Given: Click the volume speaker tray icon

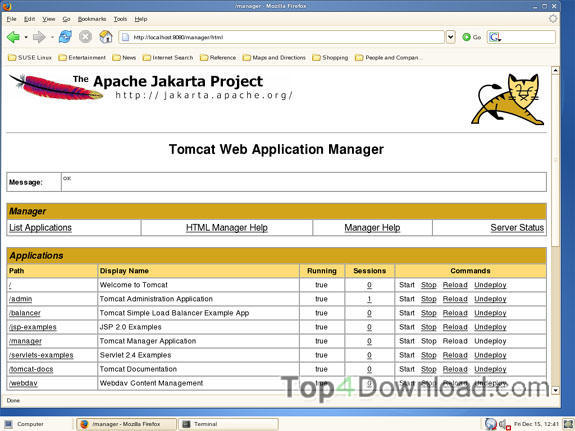Looking at the screenshot, I should [504, 424].
